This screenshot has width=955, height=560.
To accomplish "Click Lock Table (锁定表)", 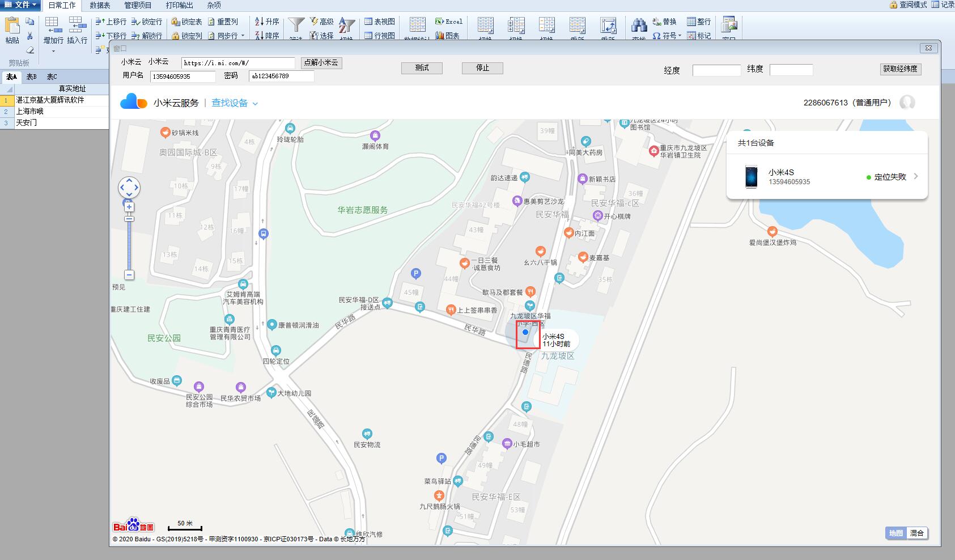I will 187,22.
